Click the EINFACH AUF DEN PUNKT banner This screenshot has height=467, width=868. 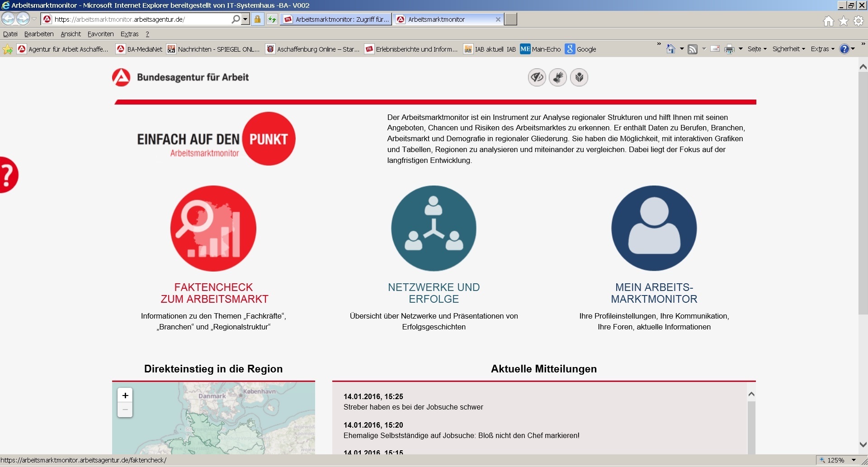(216, 139)
